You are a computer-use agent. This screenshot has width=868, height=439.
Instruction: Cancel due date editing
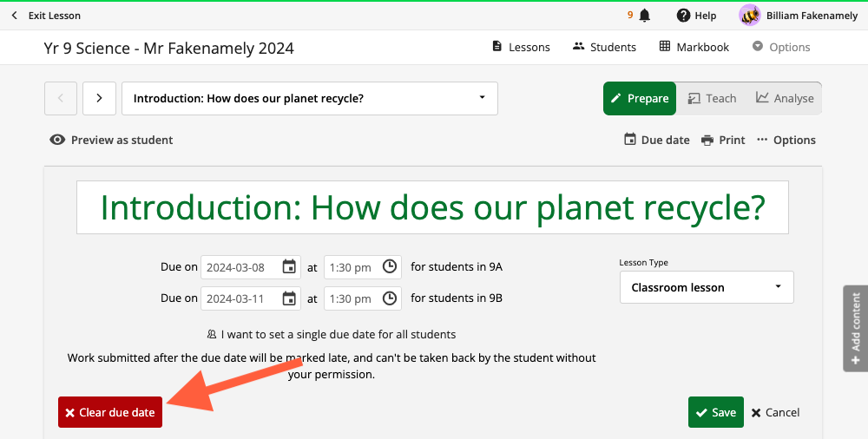(x=775, y=412)
